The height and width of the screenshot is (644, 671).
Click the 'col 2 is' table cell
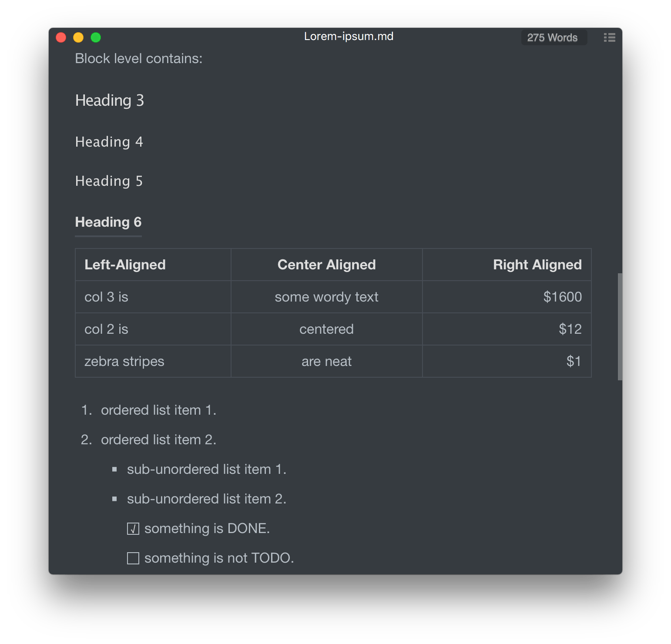point(153,329)
